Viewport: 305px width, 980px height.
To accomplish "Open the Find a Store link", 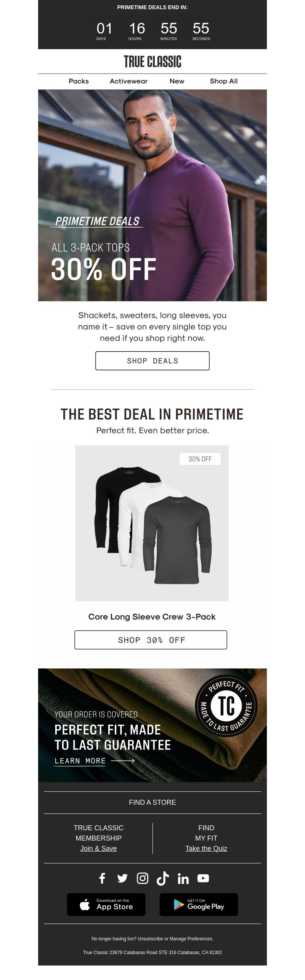I will tap(152, 802).
